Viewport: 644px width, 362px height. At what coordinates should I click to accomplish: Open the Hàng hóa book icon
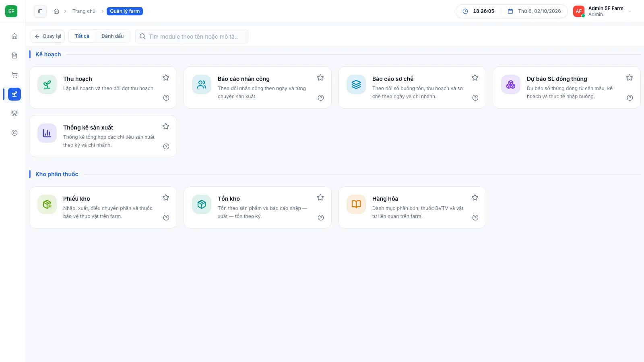click(356, 204)
